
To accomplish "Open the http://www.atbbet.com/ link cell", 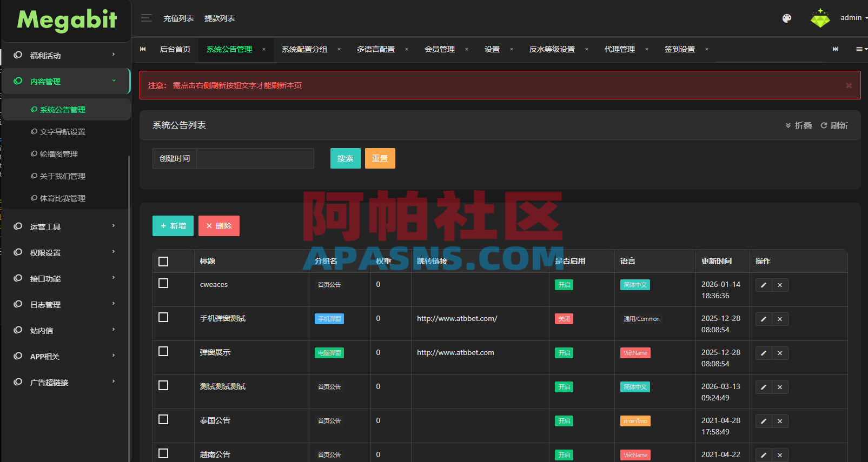I will (457, 318).
